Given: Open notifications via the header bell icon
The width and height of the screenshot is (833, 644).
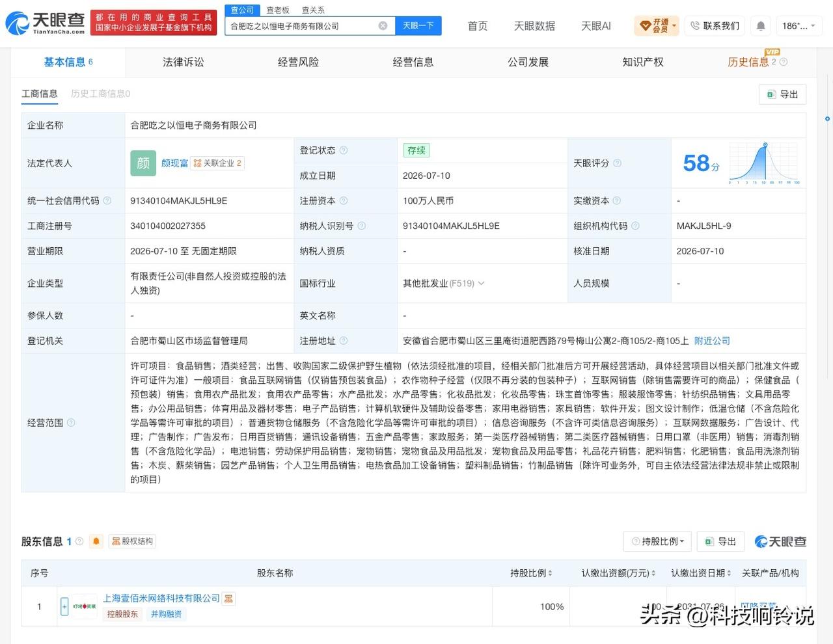Looking at the screenshot, I should pyautogui.click(x=760, y=26).
